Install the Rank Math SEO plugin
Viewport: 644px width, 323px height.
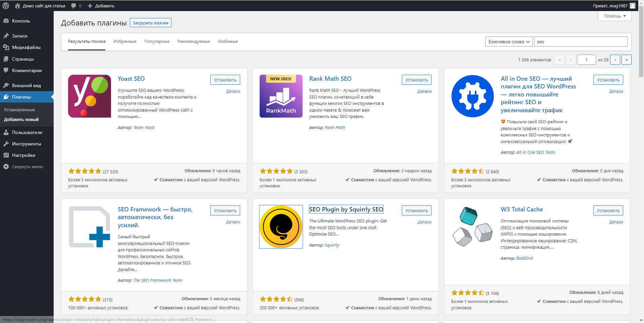(x=417, y=80)
